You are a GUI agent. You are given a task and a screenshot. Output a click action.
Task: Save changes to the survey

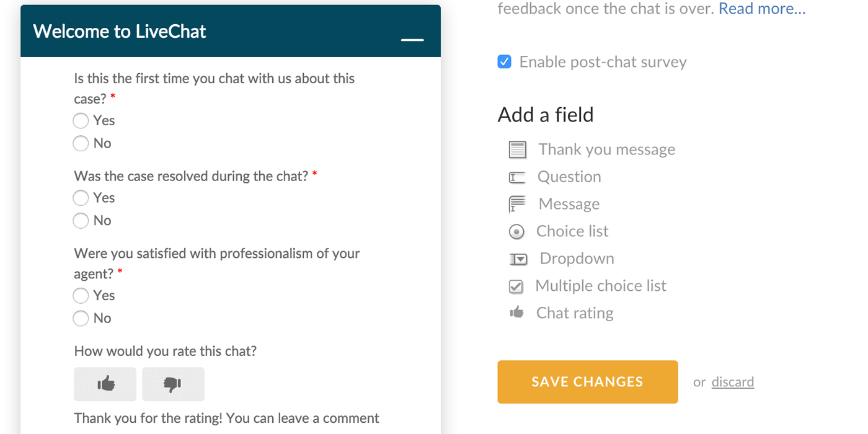[587, 381]
